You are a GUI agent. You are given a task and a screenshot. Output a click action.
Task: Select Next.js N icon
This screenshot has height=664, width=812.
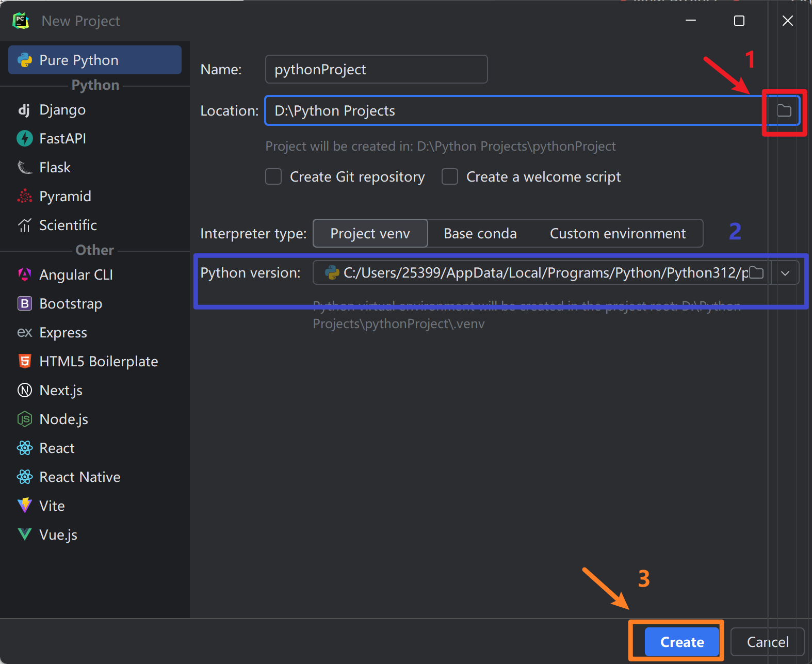(24, 390)
